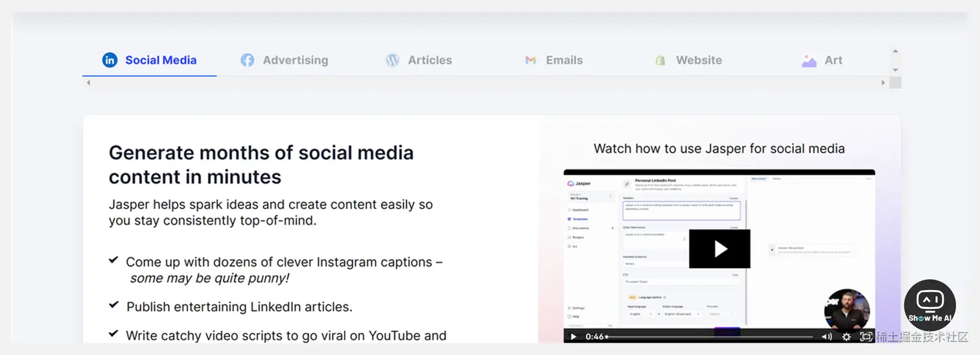The height and width of the screenshot is (355, 980).
Task: Click the 'Write catchy video scripts' bullet text
Action: (x=286, y=336)
